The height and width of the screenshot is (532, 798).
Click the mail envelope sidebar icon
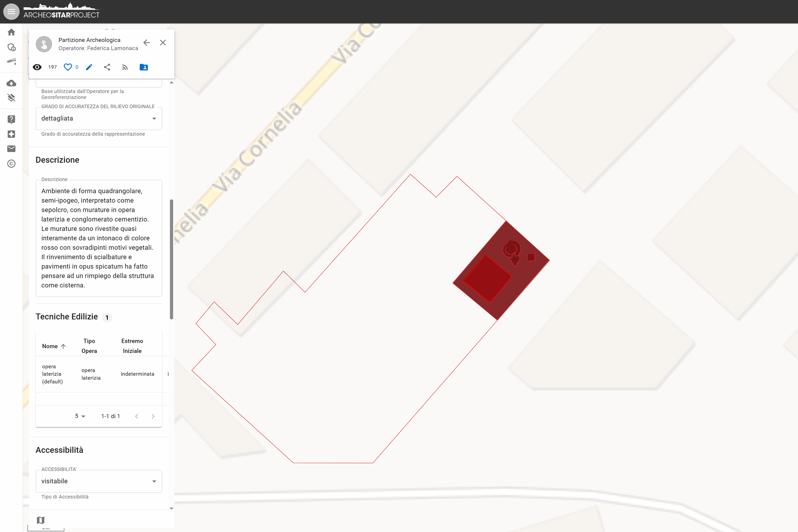point(11,149)
